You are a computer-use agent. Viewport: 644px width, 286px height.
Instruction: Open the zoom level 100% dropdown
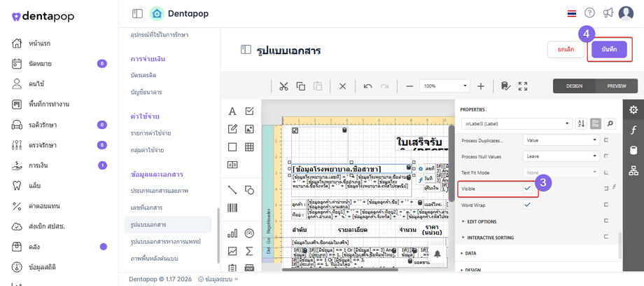point(444,86)
